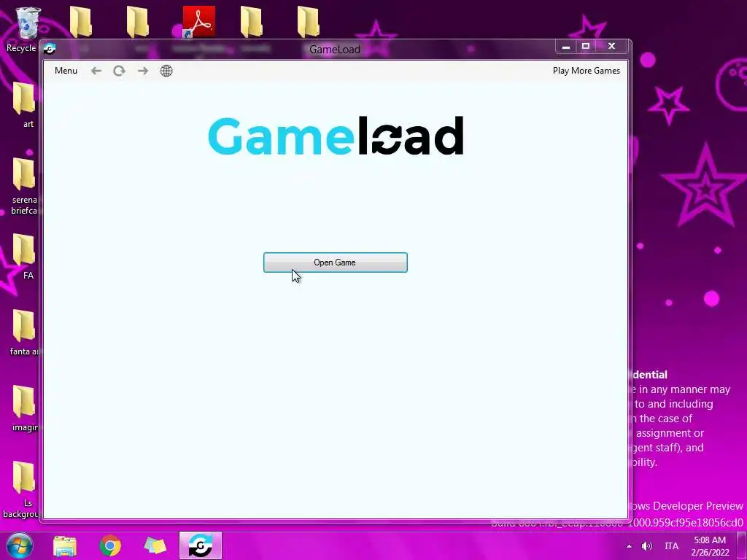The height and width of the screenshot is (560, 747).
Task: Open the Play More Games link
Action: pyautogui.click(x=587, y=71)
